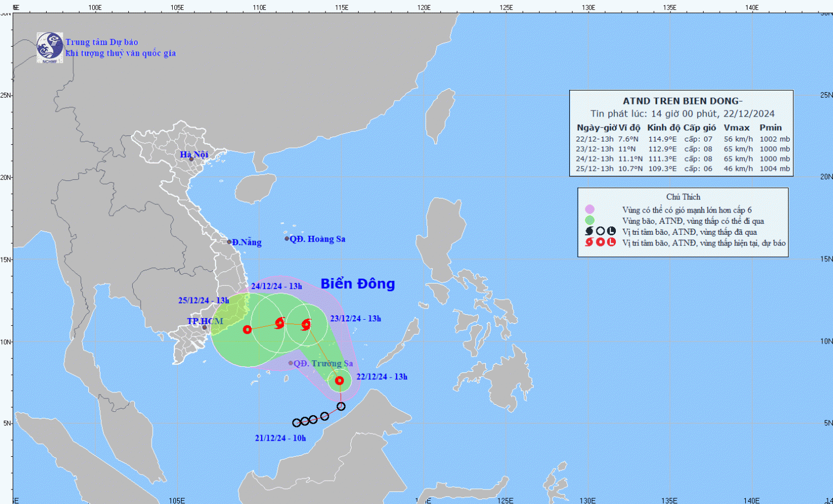The width and height of the screenshot is (833, 504).
Task: Select the 22/12-13h row in forecast table
Action: tap(683, 139)
